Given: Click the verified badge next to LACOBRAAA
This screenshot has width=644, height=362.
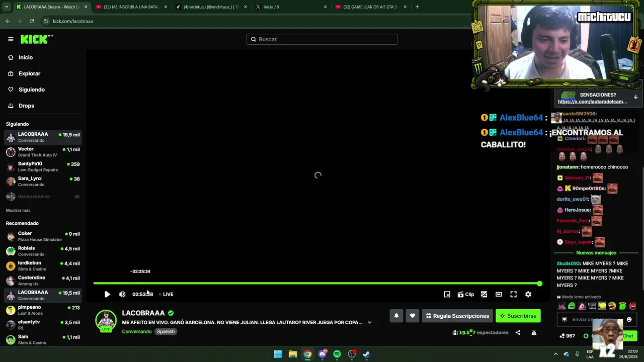Looking at the screenshot, I should pyautogui.click(x=171, y=313).
